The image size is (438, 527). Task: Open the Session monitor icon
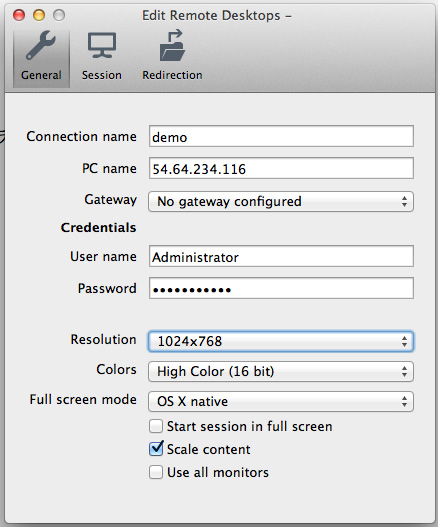tap(102, 45)
